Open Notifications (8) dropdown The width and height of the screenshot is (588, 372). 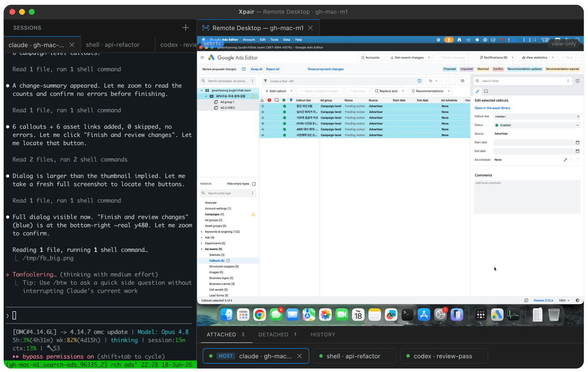coord(497,57)
